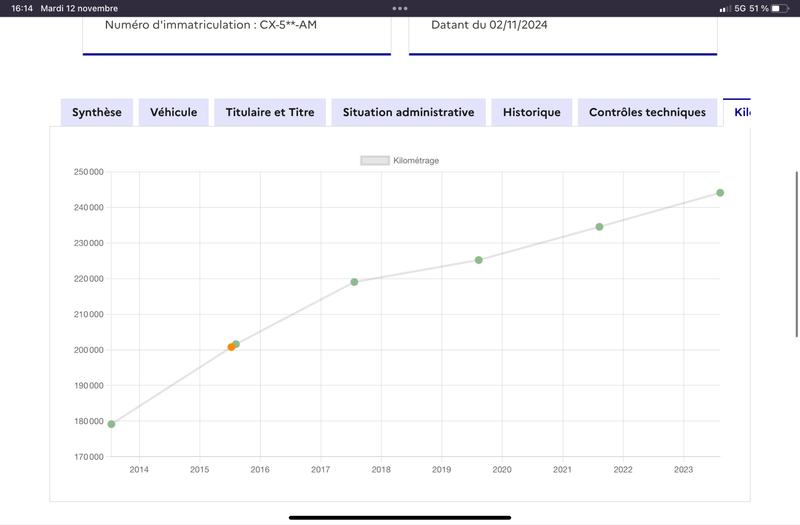This screenshot has width=800, height=525.
Task: Click the 220000 y-axis label
Action: tap(89, 279)
